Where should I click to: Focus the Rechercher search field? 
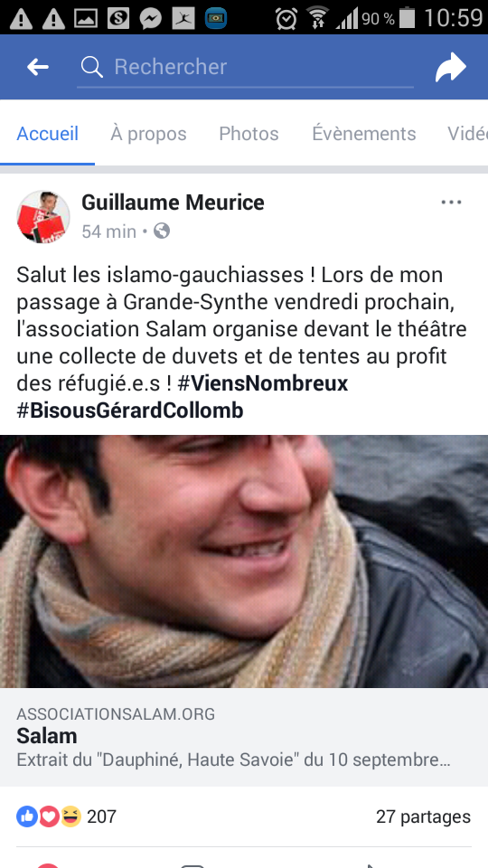pos(245,68)
